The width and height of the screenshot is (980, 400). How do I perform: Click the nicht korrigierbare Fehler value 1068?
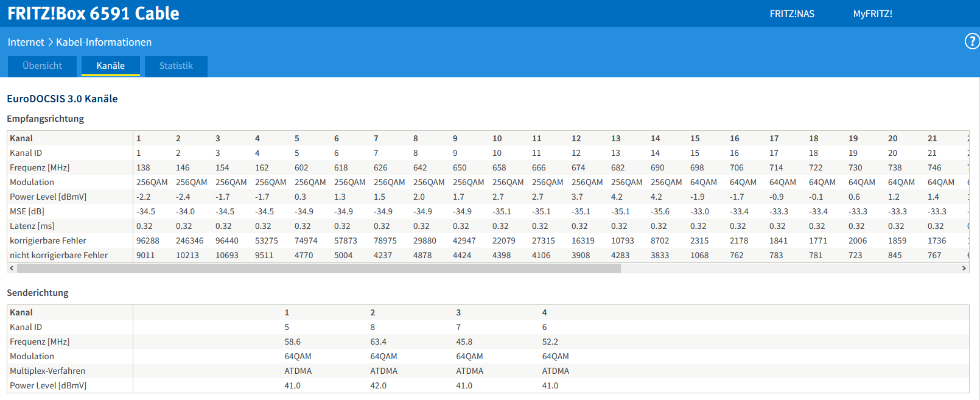699,255
